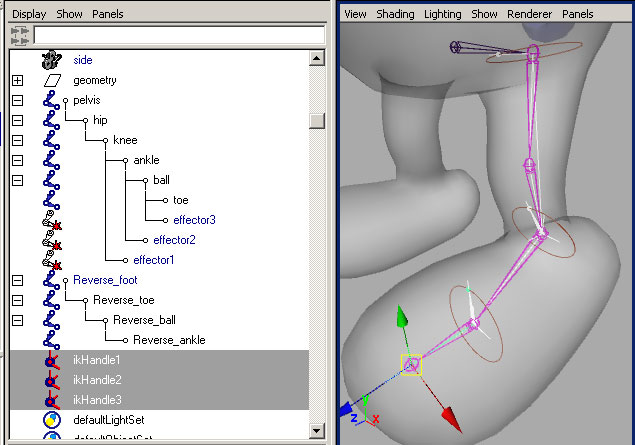Click the joint icon beside Reverse_foot
The image size is (635, 445).
(52, 281)
